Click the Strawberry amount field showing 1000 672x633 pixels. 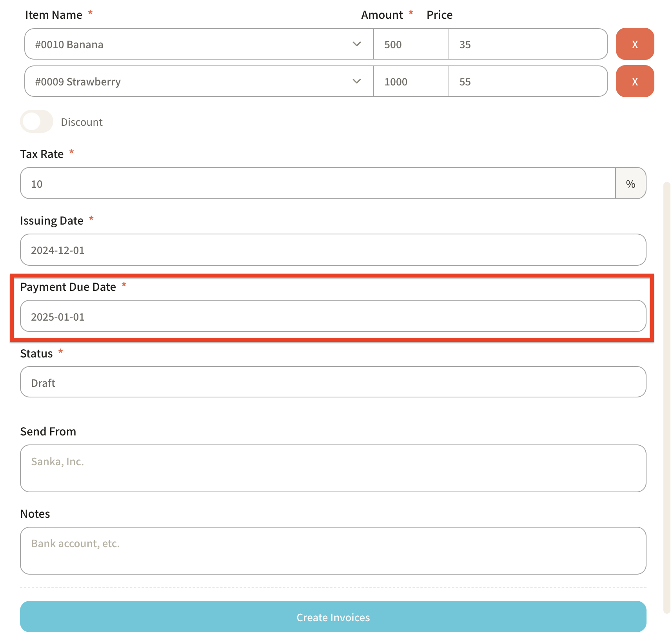pos(410,81)
